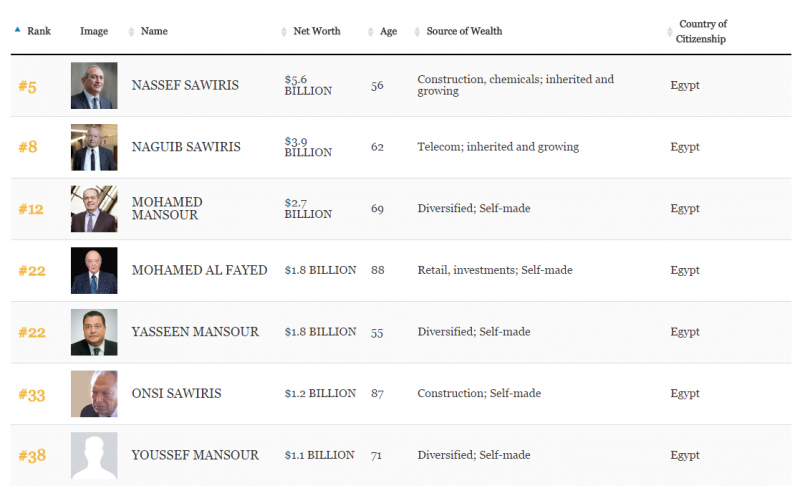Open NASSEF SAWIRIS name link
The image size is (800, 486).
pos(185,85)
